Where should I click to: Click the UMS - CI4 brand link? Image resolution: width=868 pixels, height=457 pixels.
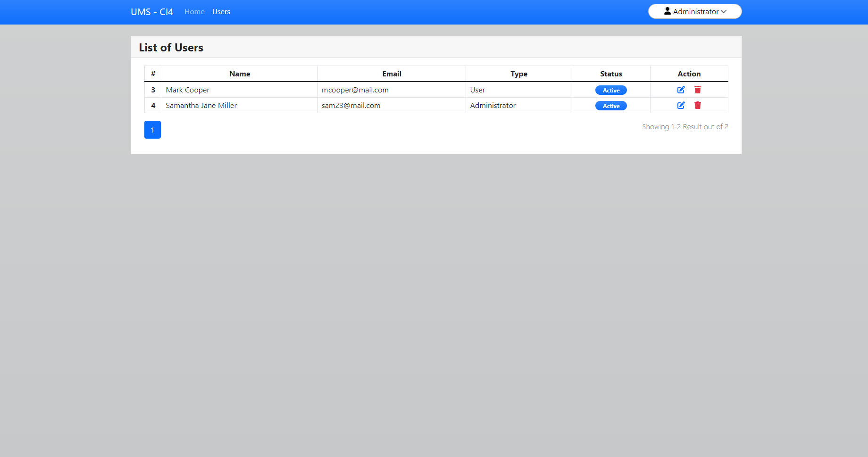[x=152, y=12]
